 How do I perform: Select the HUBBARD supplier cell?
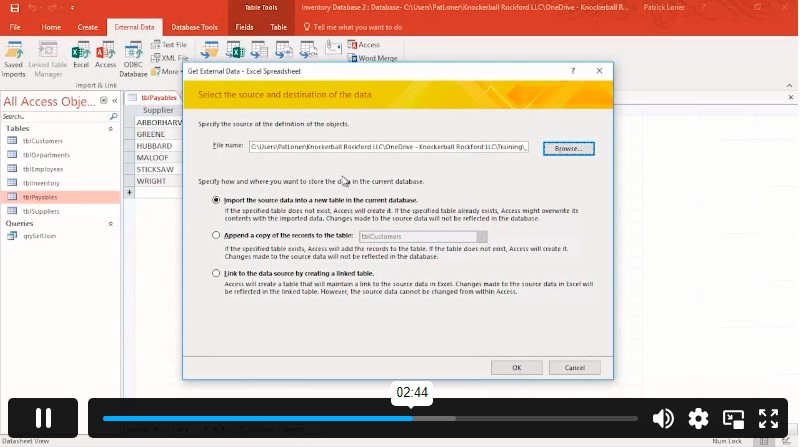pos(158,146)
